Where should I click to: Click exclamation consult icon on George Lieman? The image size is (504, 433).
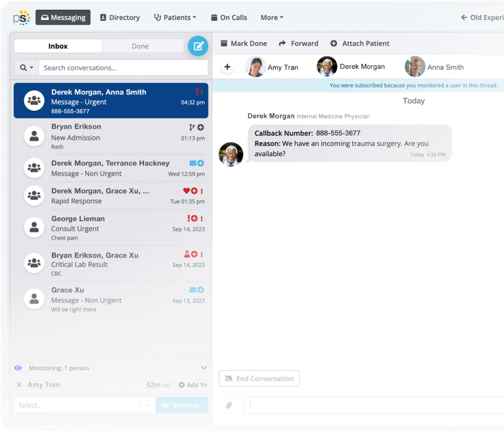point(188,219)
